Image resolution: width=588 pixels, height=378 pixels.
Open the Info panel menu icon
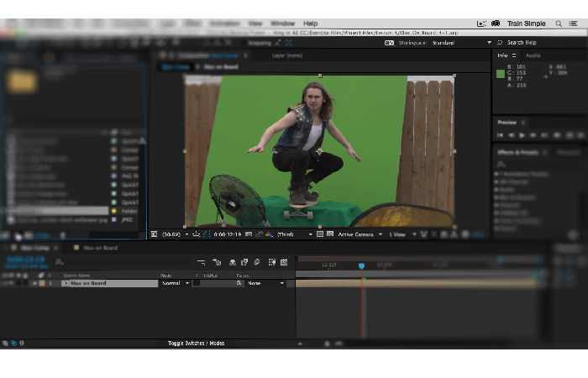tap(514, 55)
